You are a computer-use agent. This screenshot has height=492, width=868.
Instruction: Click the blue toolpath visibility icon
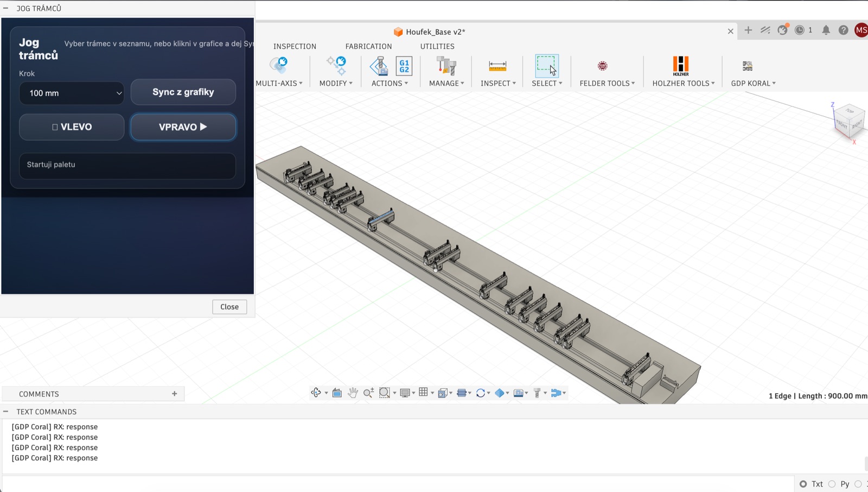(x=556, y=393)
